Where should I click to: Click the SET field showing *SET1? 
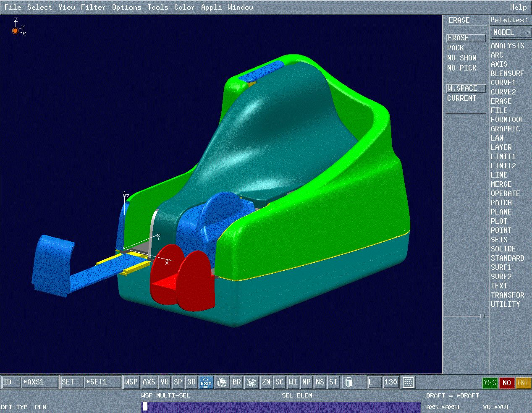[102, 382]
